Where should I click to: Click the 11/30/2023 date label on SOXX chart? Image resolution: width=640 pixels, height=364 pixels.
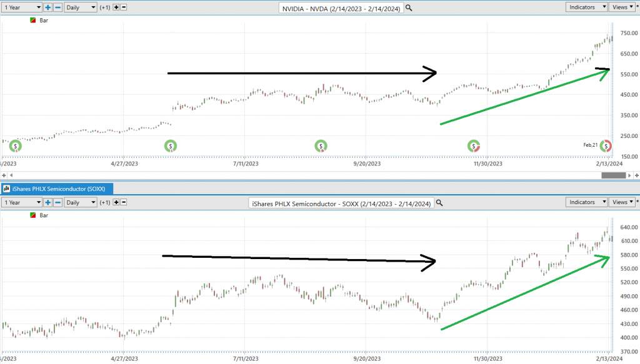click(487, 359)
